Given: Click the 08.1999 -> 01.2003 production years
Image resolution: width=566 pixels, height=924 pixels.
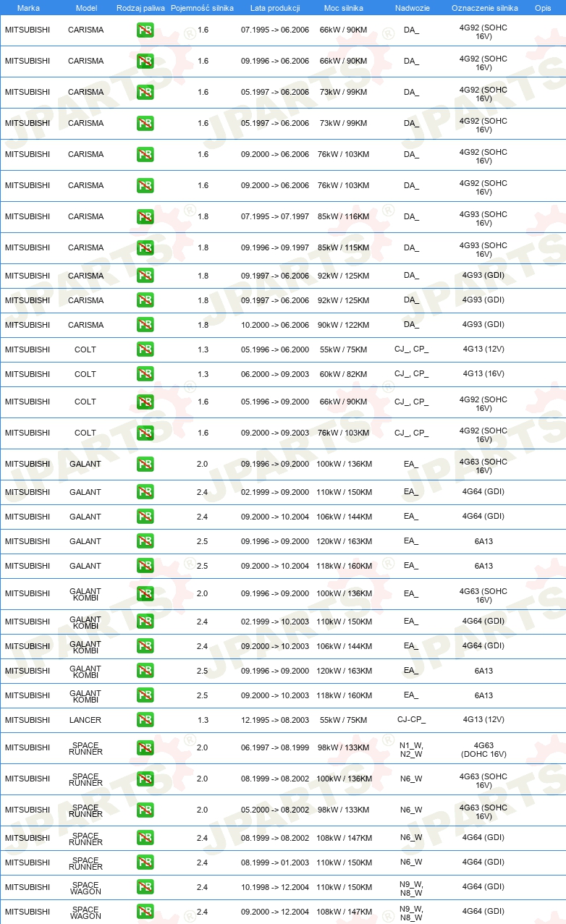Looking at the screenshot, I should (x=275, y=862).
